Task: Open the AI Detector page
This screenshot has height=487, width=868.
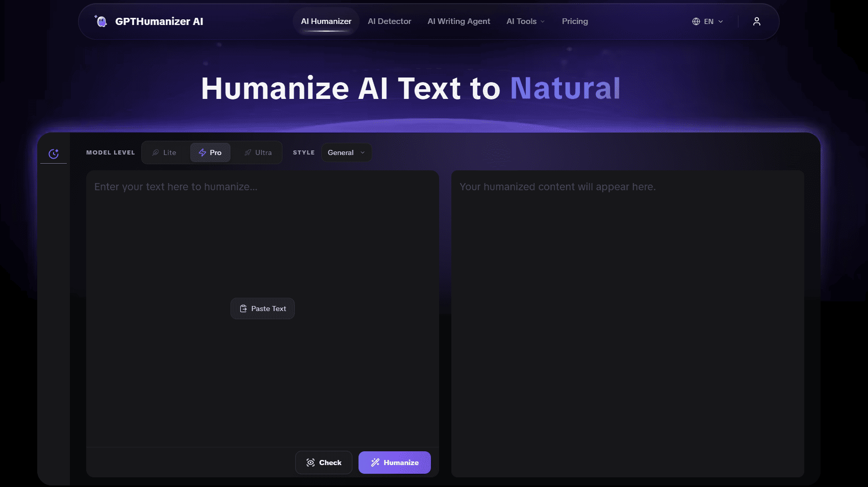Action: pos(390,21)
